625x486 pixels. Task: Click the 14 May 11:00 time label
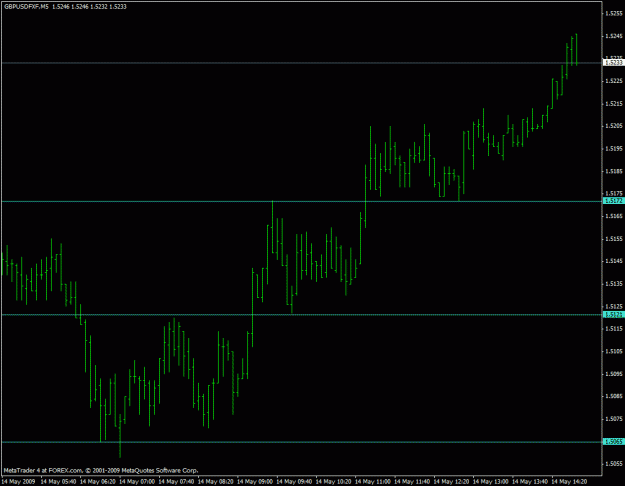[373, 482]
